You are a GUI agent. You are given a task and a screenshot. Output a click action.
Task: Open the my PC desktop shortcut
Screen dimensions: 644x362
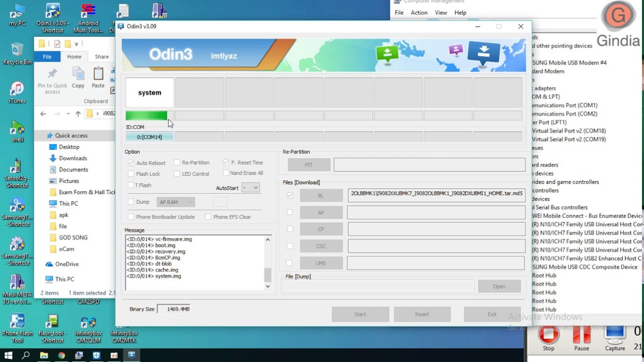[17, 15]
